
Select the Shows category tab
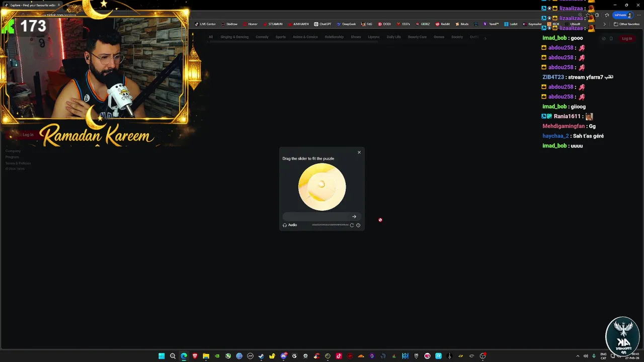click(x=356, y=37)
